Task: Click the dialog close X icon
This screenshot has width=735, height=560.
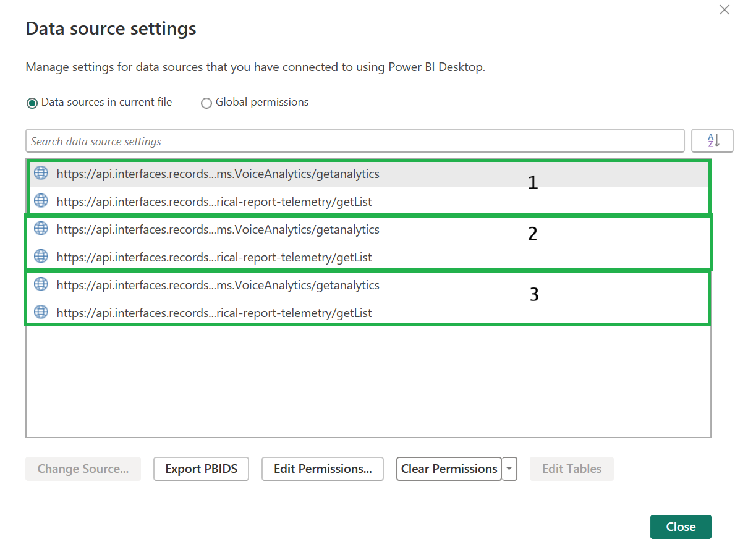Action: pyautogui.click(x=724, y=10)
